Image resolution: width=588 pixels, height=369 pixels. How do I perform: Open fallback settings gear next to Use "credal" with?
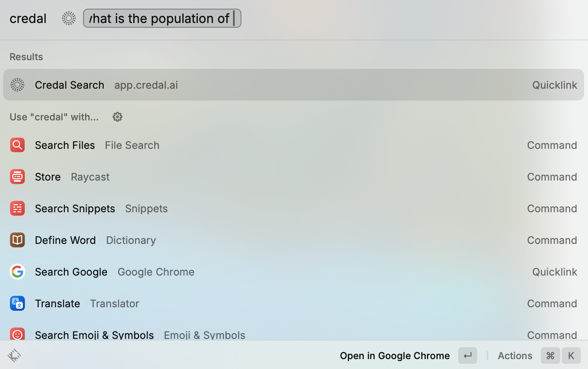click(x=118, y=117)
